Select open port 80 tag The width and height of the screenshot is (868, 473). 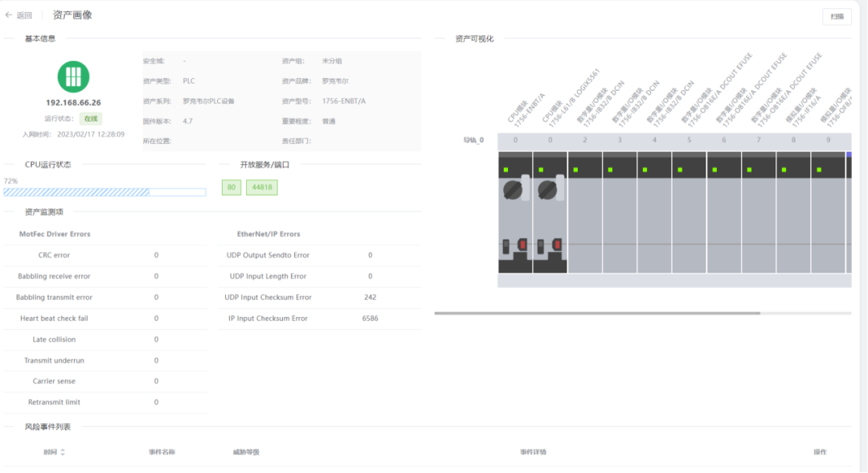click(231, 187)
